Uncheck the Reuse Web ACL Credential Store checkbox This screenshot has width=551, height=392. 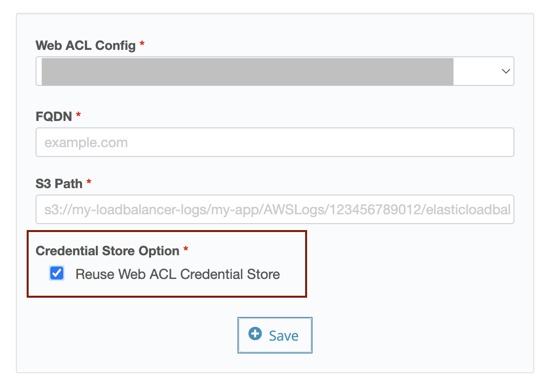[57, 274]
